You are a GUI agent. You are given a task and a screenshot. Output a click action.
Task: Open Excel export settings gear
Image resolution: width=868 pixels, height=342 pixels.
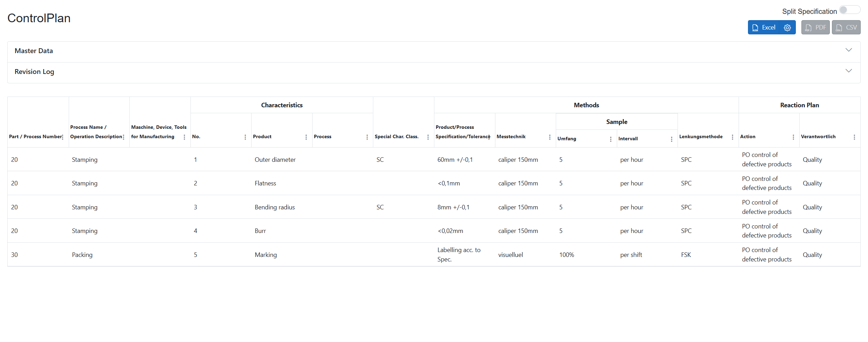[x=787, y=27]
